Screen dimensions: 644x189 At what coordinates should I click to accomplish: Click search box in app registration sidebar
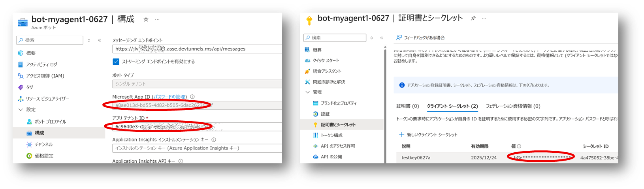(x=335, y=38)
